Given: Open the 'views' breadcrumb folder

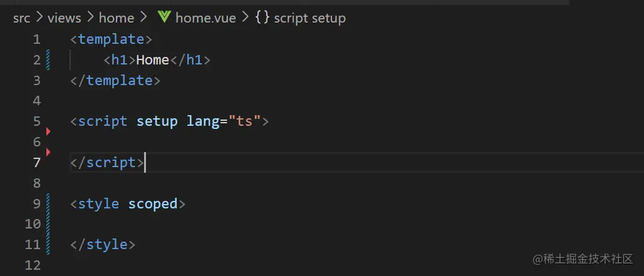Looking at the screenshot, I should coord(64,18).
